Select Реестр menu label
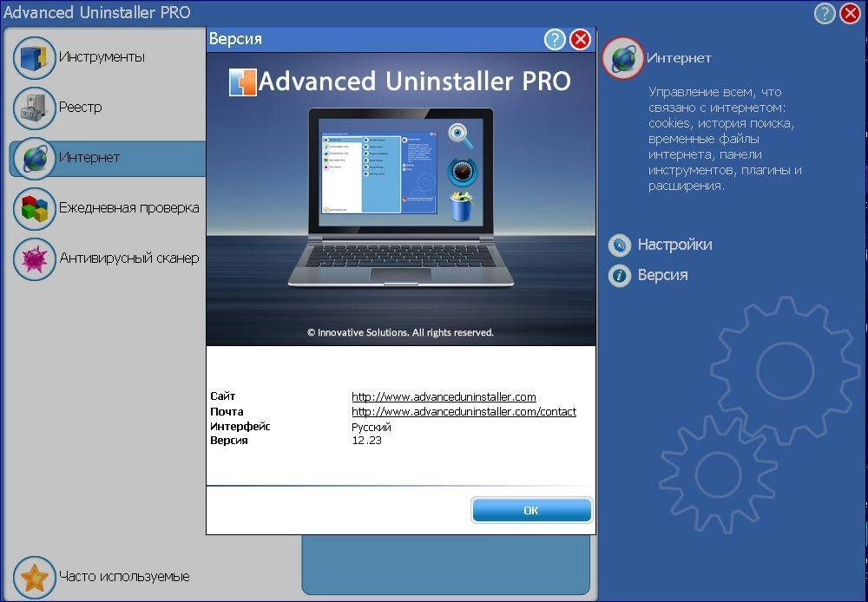Screen dimensions: 868x602 80,108
